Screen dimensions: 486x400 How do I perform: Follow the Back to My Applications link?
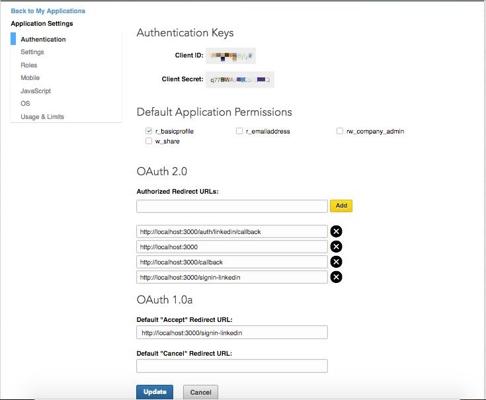coord(48,11)
